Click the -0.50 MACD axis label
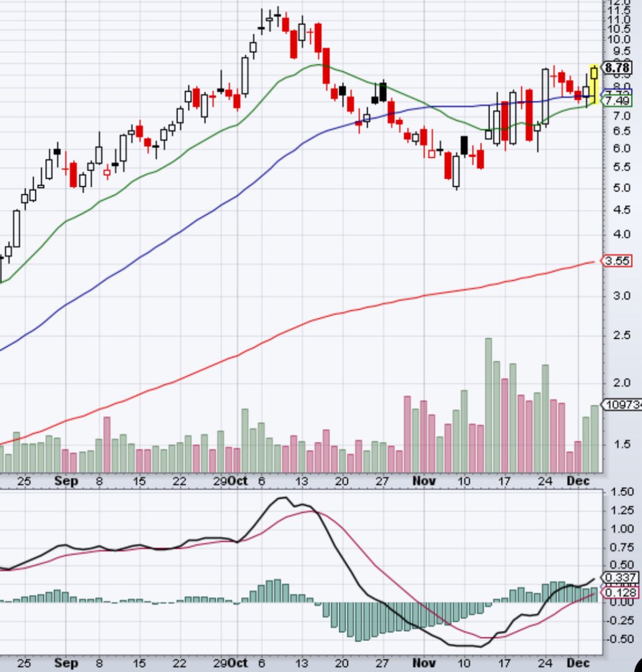The height and width of the screenshot is (672, 642). pos(620,639)
